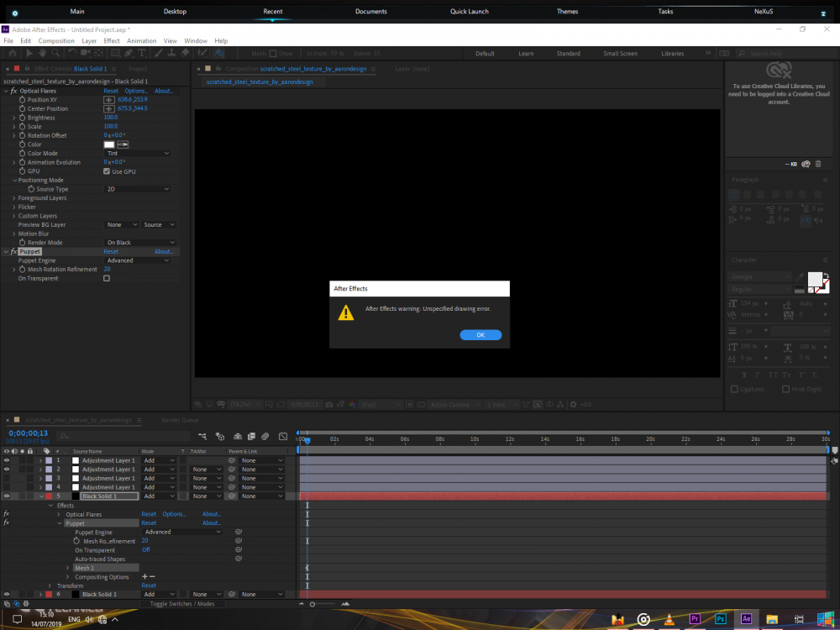This screenshot has width=840, height=630.
Task: Open Mode dropdown for layer 3
Action: pyautogui.click(x=159, y=479)
